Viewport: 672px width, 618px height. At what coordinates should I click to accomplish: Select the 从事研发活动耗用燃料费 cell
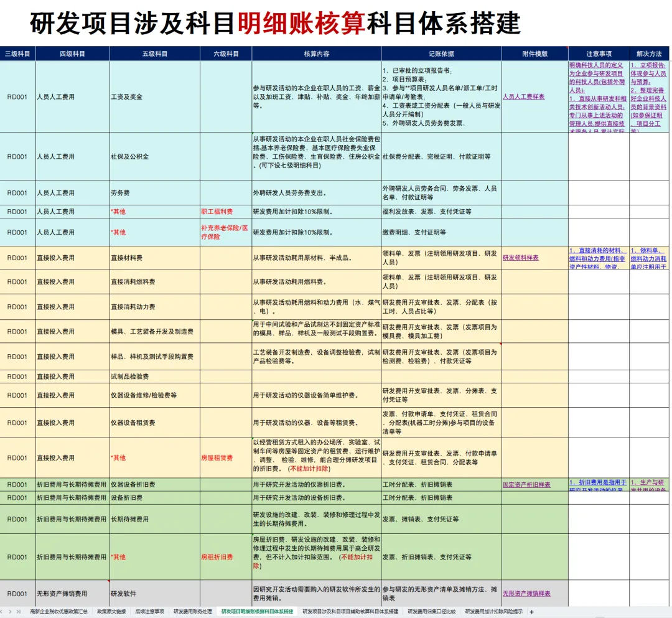(x=317, y=281)
